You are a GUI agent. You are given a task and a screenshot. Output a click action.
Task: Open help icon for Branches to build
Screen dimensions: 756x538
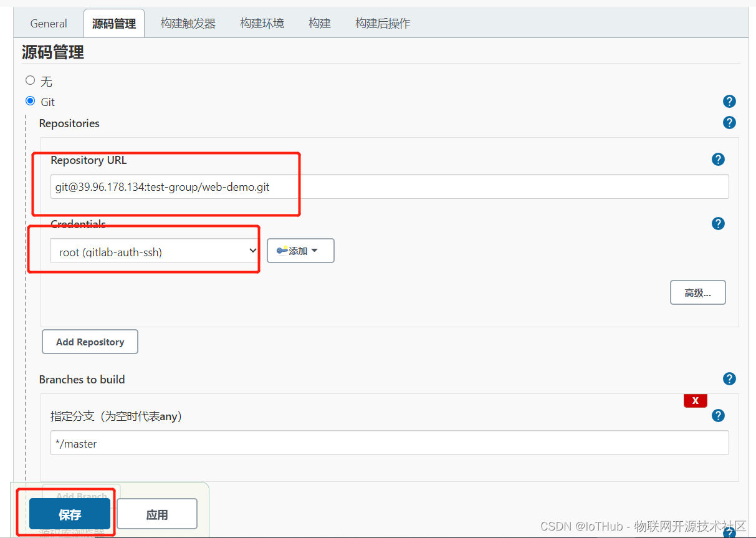(729, 379)
